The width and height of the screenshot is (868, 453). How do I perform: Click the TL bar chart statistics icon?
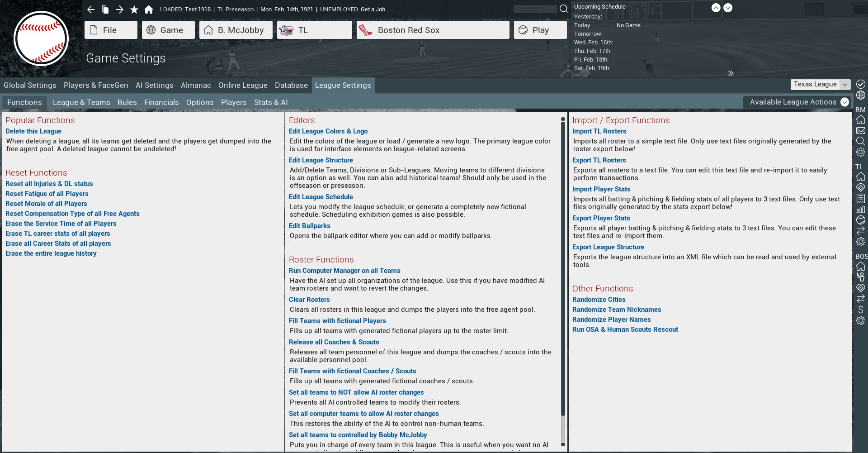point(860,210)
